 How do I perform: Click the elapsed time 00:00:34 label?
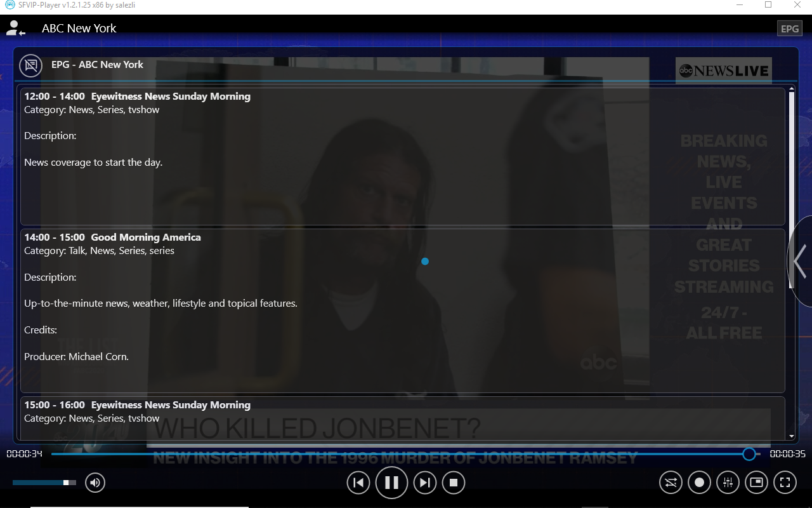click(24, 454)
